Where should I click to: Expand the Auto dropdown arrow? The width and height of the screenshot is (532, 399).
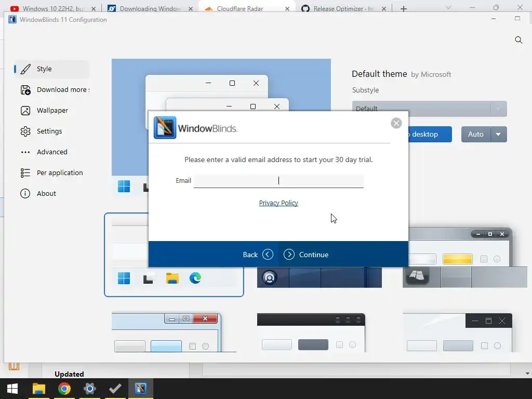(498, 135)
